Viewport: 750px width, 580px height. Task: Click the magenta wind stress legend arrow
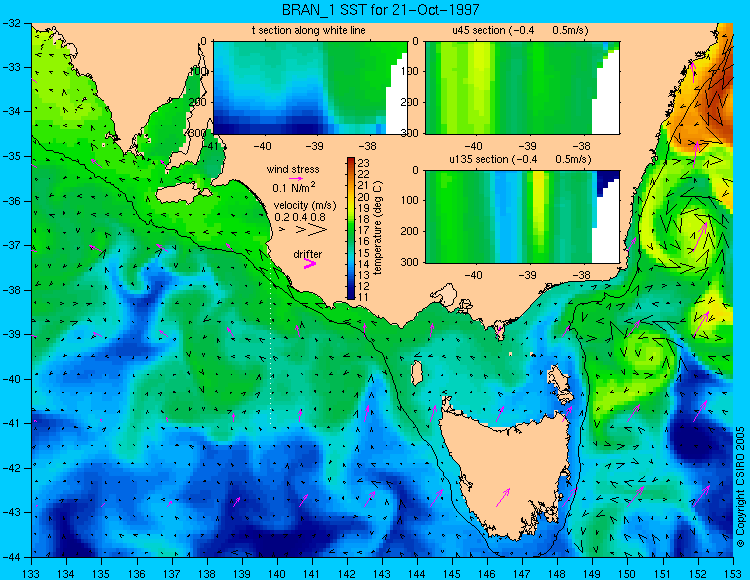click(297, 178)
